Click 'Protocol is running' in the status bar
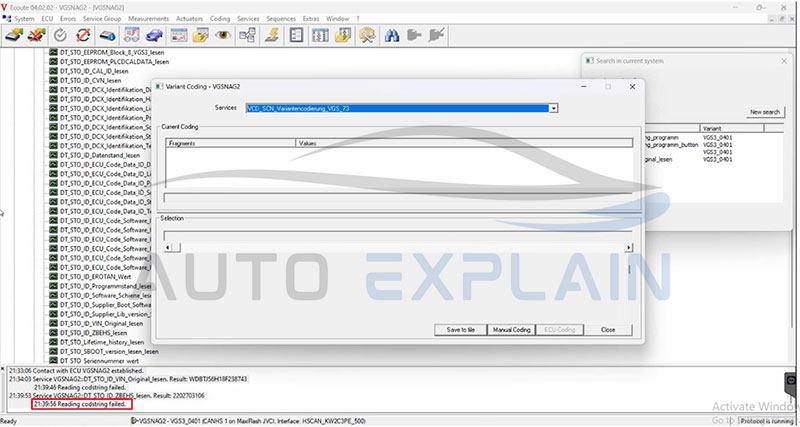Image resolution: width=800 pixels, height=427 pixels. click(x=768, y=421)
